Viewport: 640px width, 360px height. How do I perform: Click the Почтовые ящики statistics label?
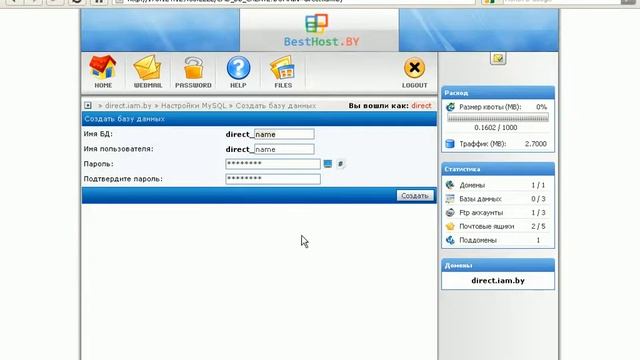click(x=487, y=226)
